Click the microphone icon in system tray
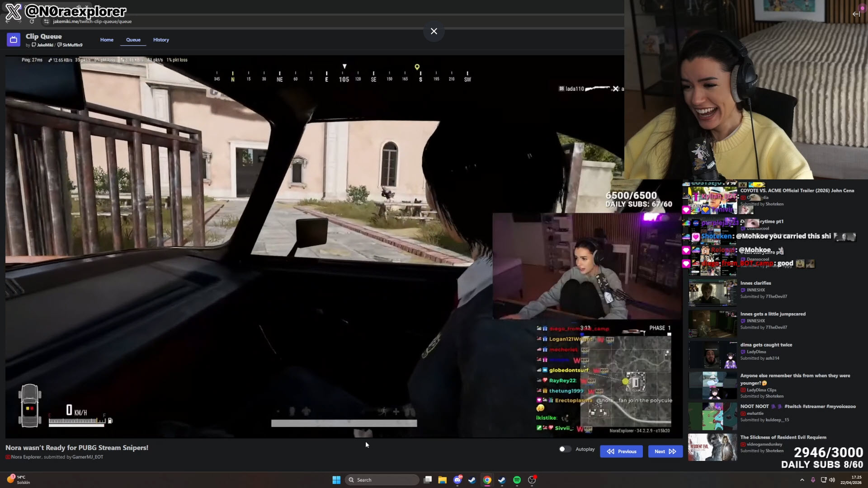 (813, 480)
